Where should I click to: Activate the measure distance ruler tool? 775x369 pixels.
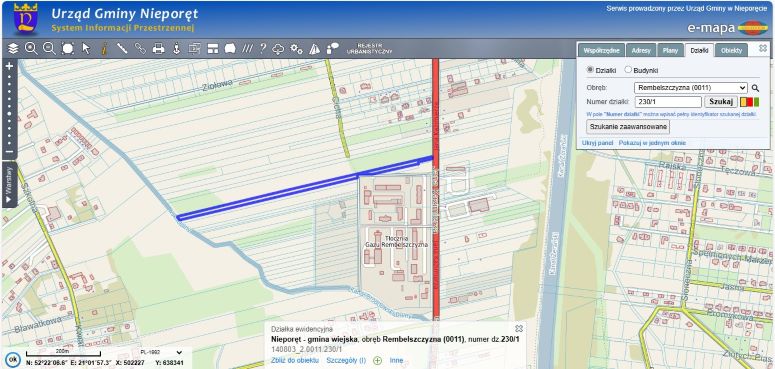tap(122, 48)
